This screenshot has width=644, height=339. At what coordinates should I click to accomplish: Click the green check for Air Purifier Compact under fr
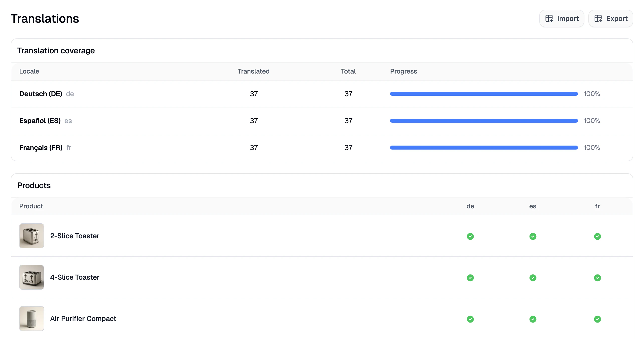coord(597,319)
